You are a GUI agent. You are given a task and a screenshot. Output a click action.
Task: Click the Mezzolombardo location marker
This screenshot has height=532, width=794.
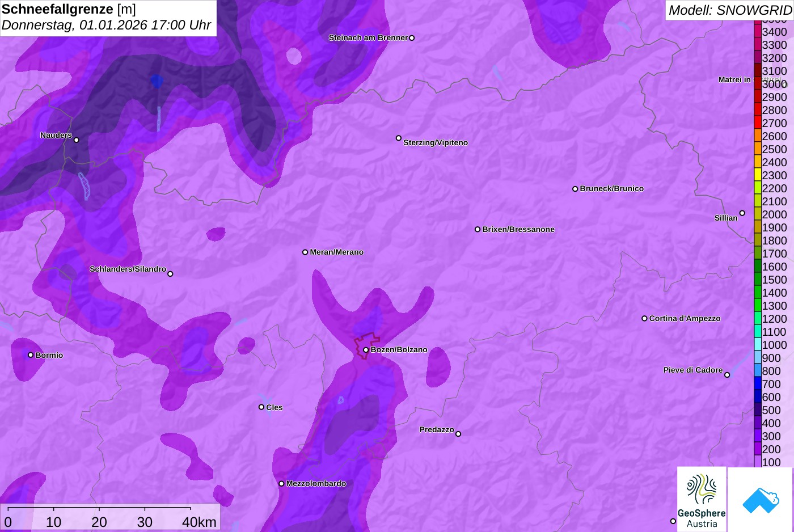click(281, 484)
